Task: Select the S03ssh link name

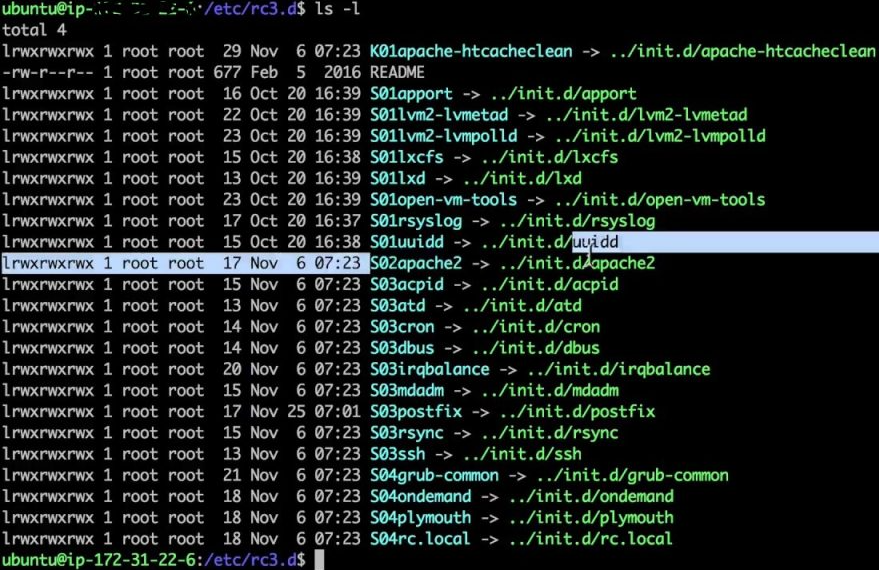Action: (x=397, y=455)
